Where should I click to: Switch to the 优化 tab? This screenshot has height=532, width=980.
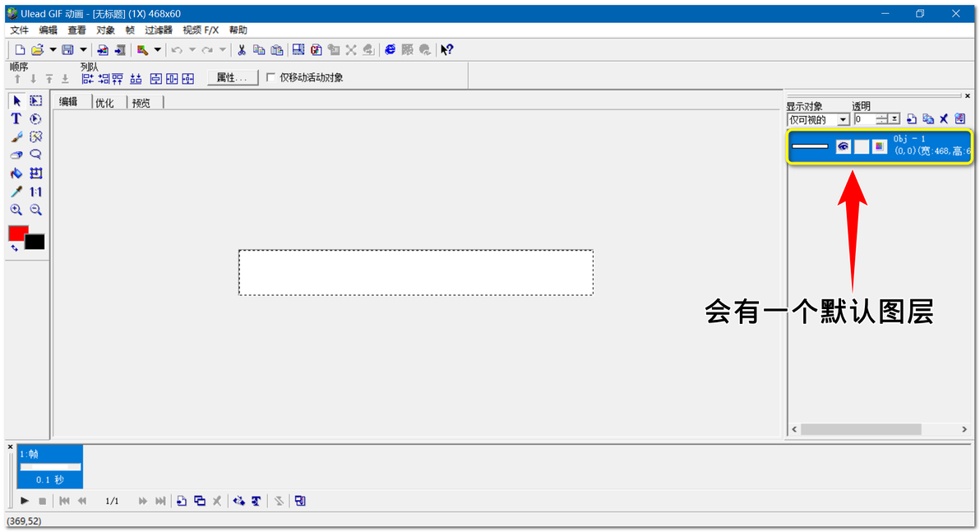pos(104,103)
